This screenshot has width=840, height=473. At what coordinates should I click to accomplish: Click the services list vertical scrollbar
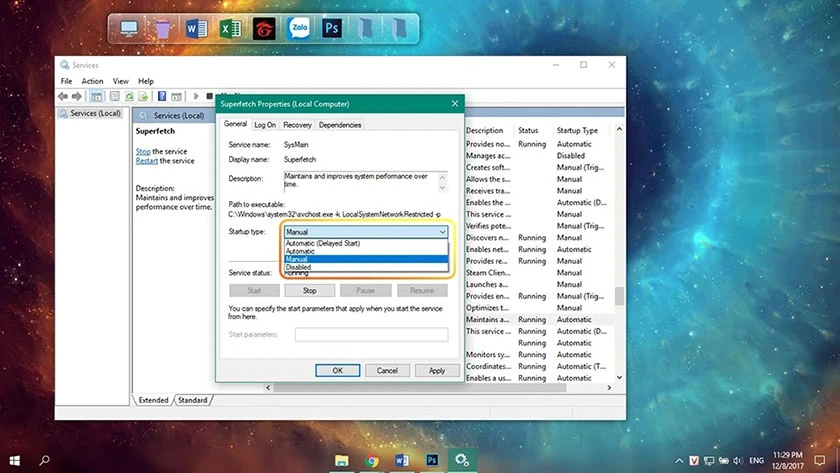click(619, 296)
